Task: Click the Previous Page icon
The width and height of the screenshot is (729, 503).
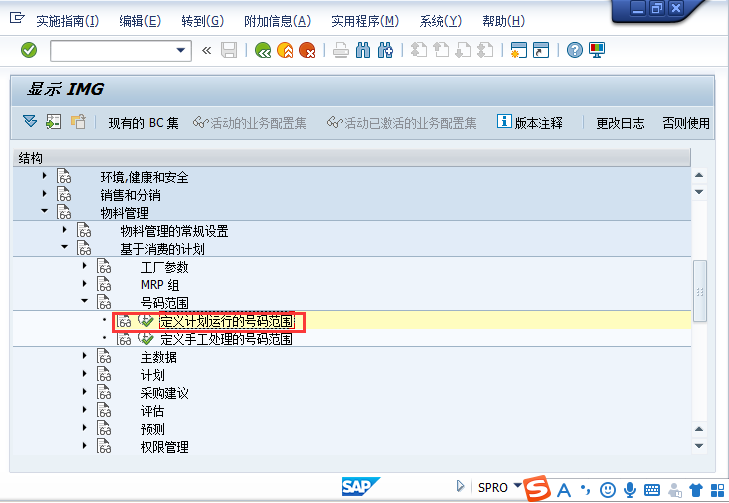Action: pyautogui.click(x=441, y=50)
